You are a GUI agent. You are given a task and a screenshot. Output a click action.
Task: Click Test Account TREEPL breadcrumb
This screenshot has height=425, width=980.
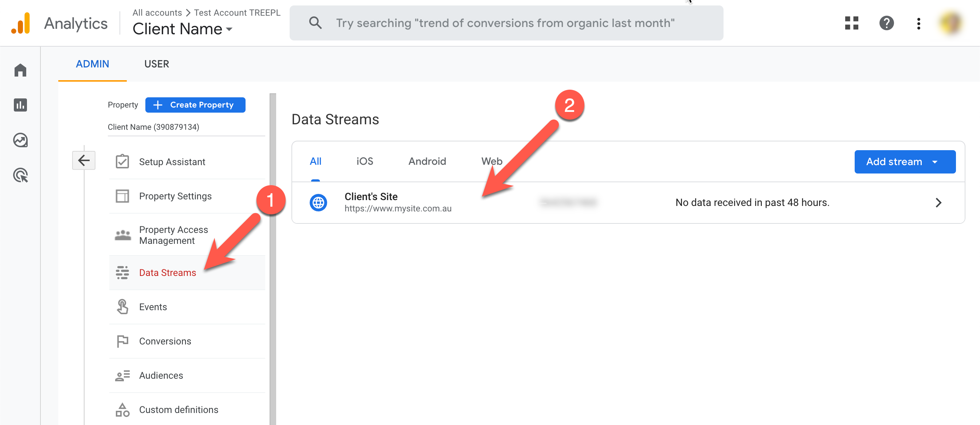point(237,12)
